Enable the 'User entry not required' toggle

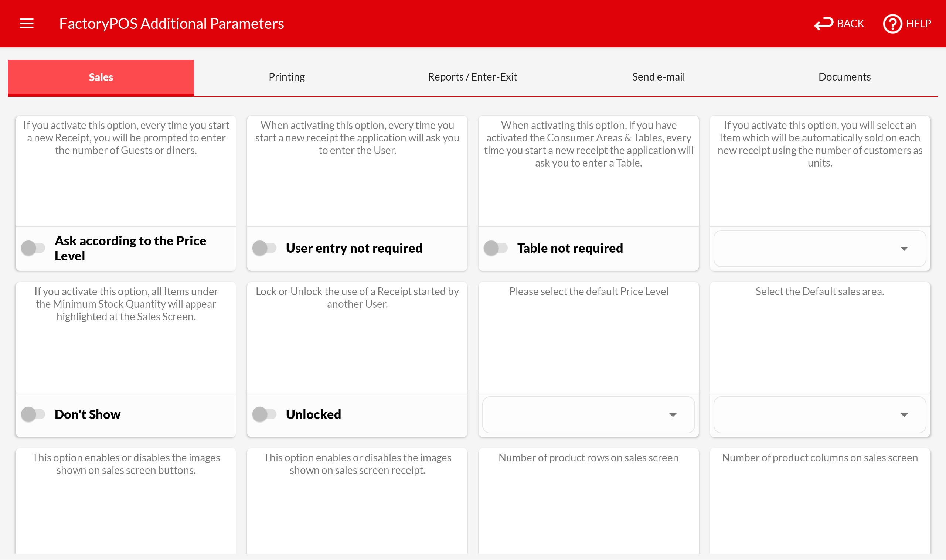264,248
